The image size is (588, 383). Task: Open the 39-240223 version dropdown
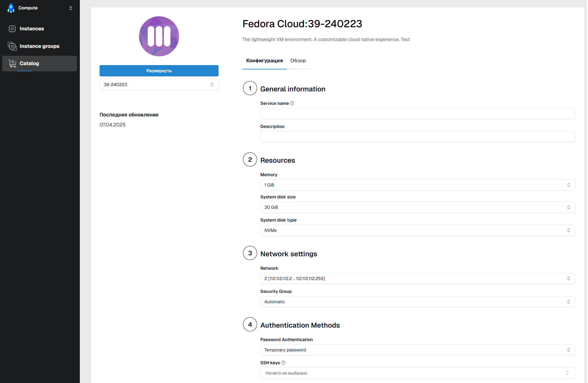click(159, 84)
